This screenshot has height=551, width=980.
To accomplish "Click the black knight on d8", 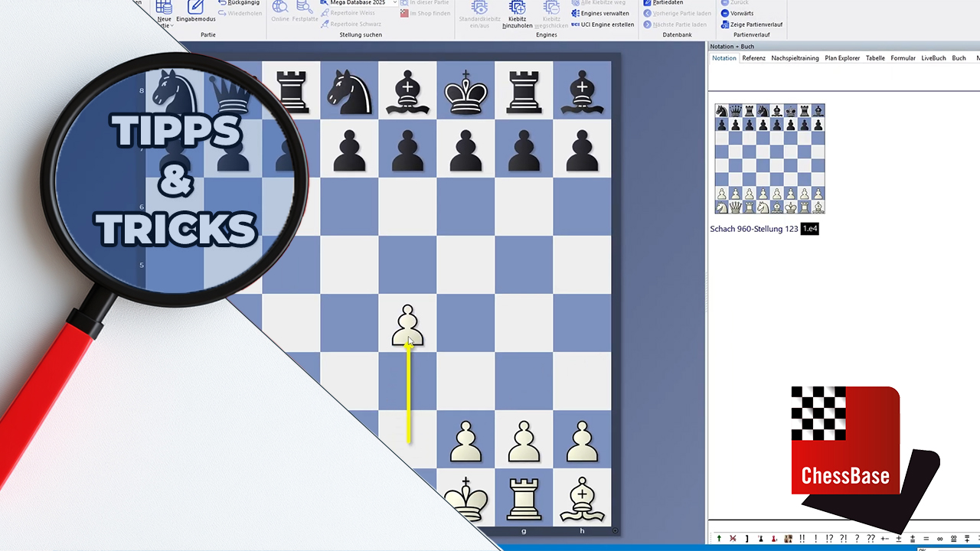I will (x=350, y=92).
